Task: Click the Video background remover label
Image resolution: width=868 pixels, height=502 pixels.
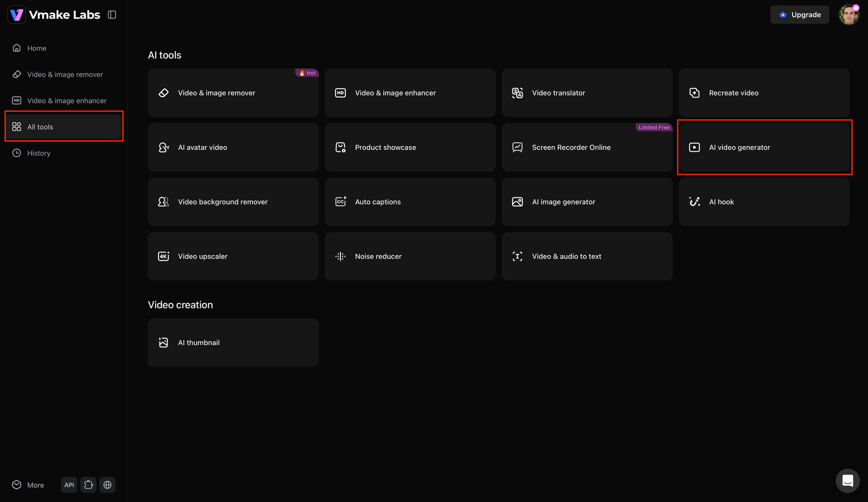Action: 223,201
